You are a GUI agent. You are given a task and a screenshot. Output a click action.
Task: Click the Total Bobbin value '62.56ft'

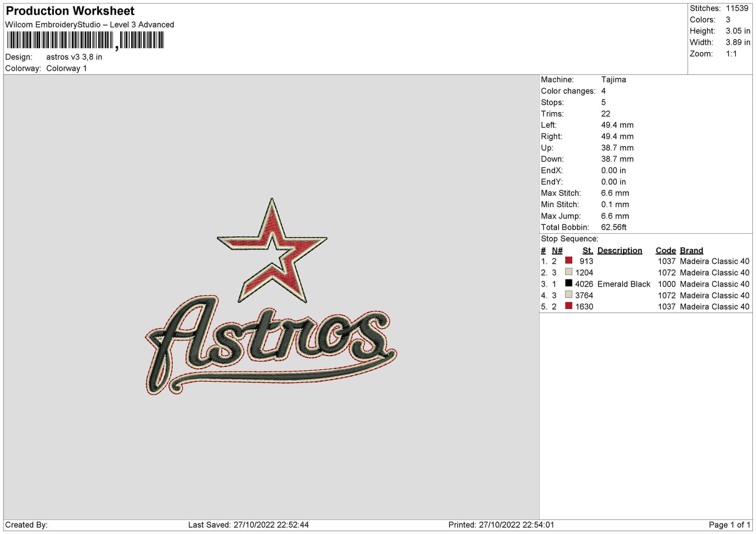coord(614,228)
